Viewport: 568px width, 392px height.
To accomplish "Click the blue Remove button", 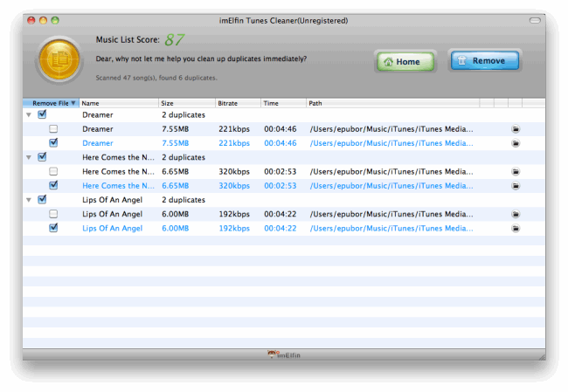I will pos(485,60).
